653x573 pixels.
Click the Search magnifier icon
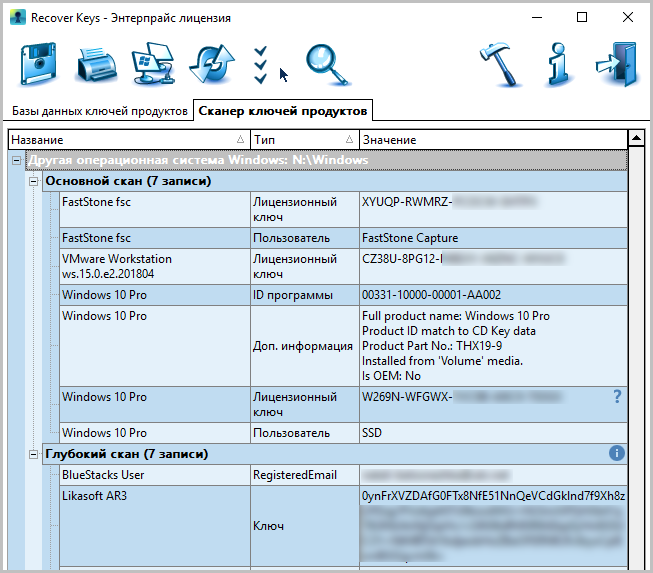click(327, 65)
